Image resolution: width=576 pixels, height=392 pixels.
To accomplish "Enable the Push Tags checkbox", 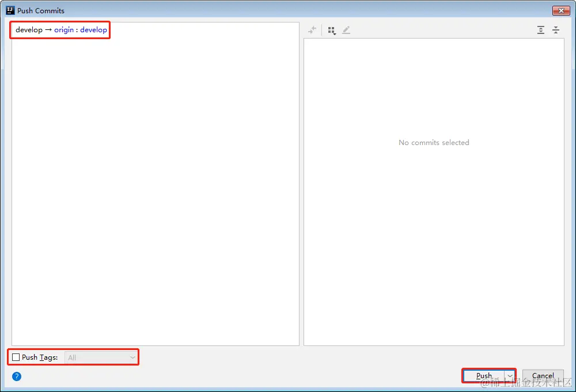I will tap(16, 357).
